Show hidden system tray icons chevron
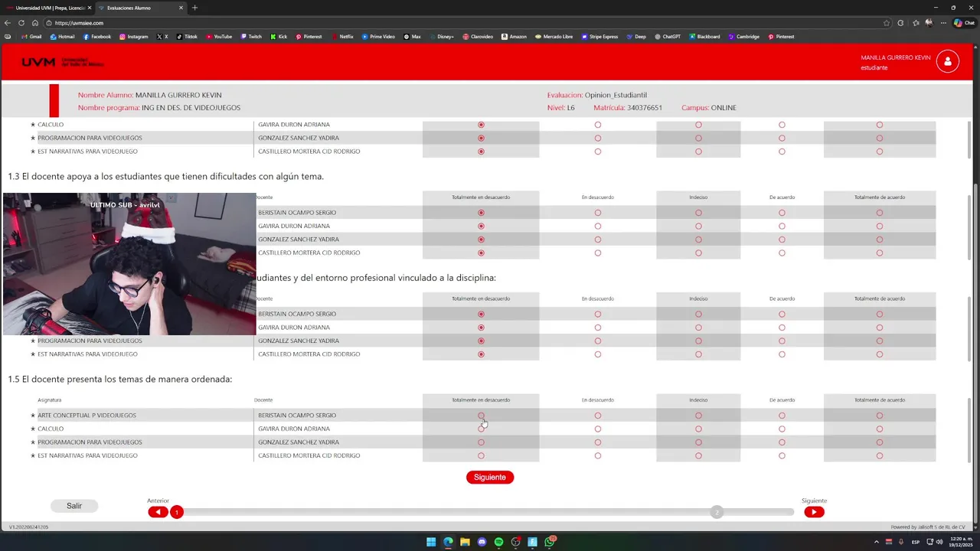The height and width of the screenshot is (551, 980). (877, 542)
